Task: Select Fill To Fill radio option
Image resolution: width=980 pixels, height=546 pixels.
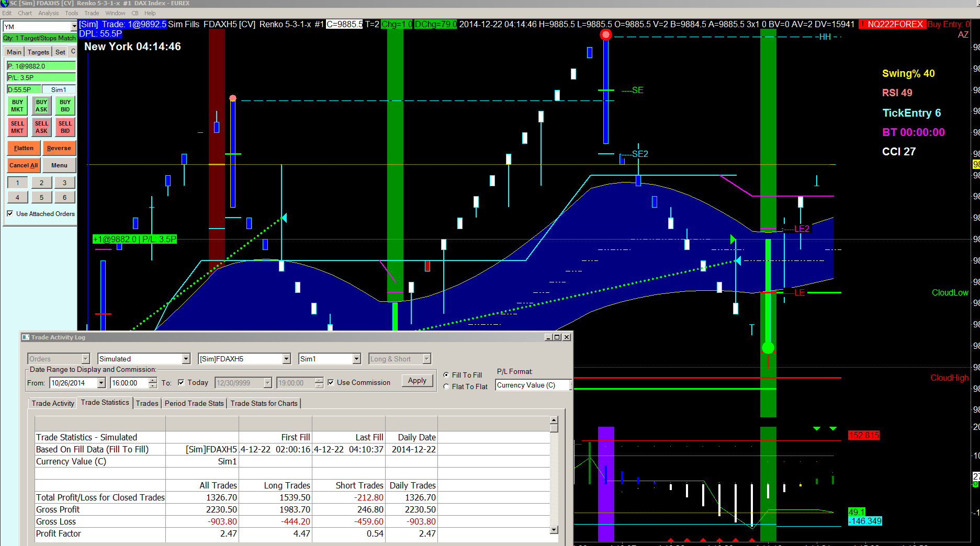Action: coord(446,375)
